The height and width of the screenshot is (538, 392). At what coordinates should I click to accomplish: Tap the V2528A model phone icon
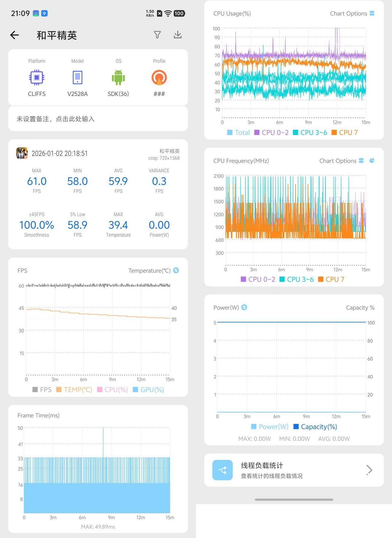point(77,78)
